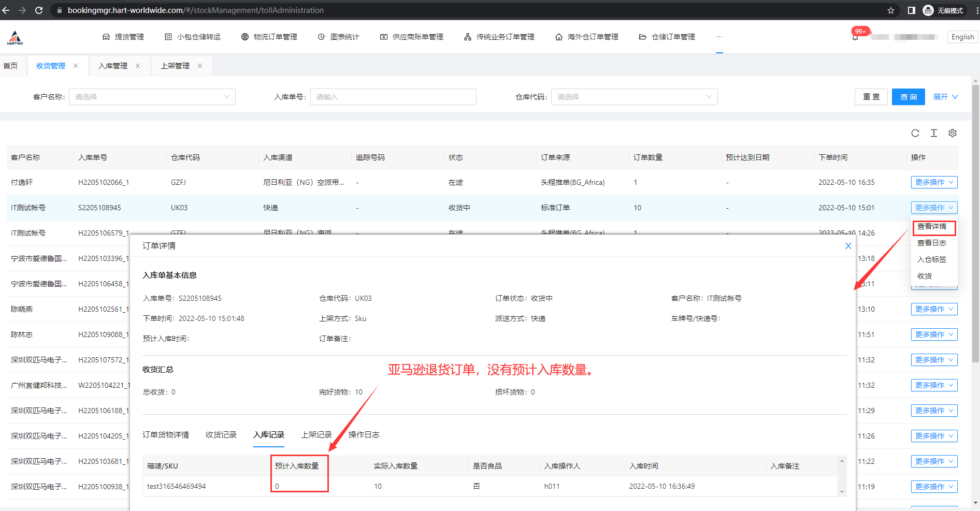Reload the page in browser
The height and width of the screenshot is (511, 980).
39,10
